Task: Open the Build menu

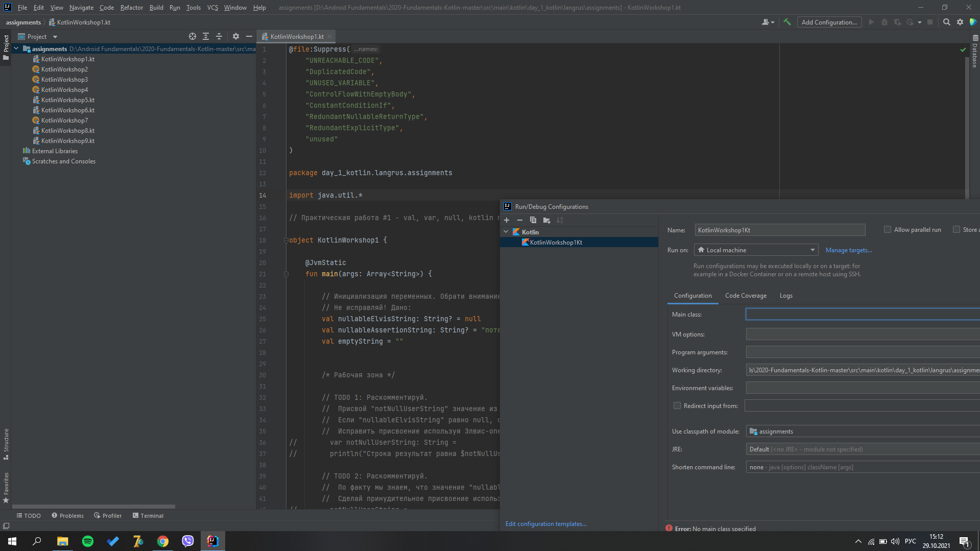Action: click(156, 7)
